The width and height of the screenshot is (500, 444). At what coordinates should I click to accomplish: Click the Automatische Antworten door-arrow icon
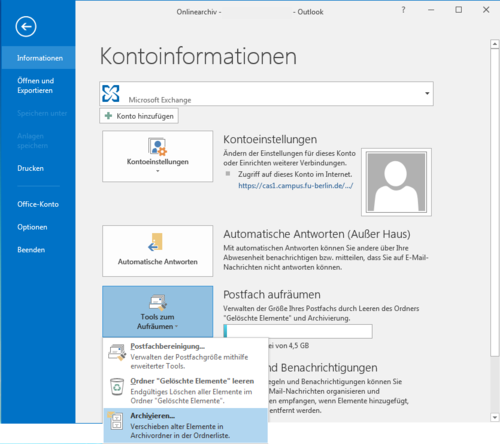click(x=156, y=242)
